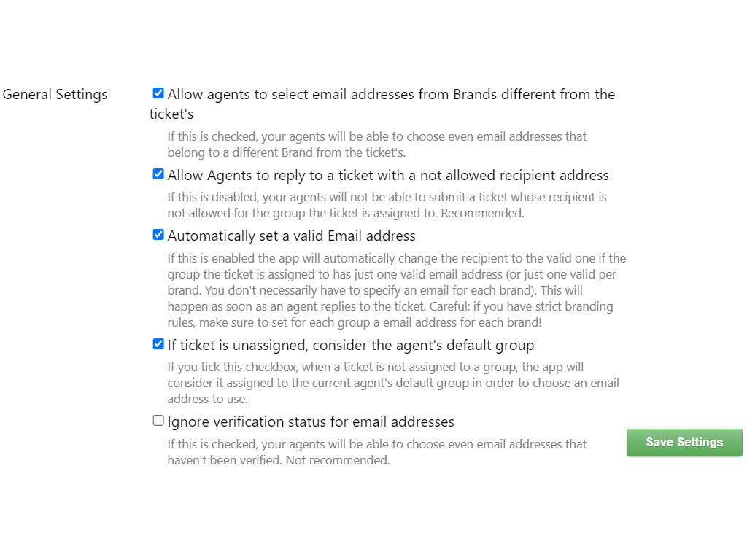Click the 'If ticket is unassigned' label text
This screenshot has height=560, width=747.
351,346
